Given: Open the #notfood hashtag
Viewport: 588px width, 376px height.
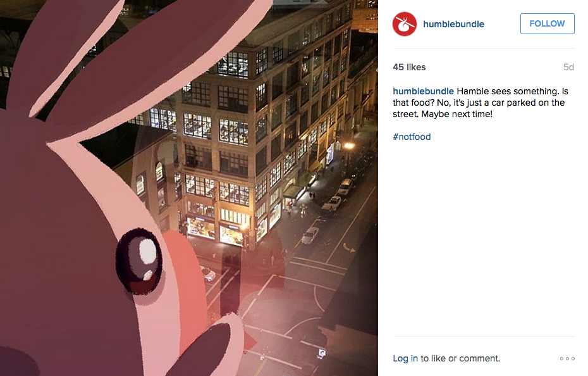Looking at the screenshot, I should 412,137.
